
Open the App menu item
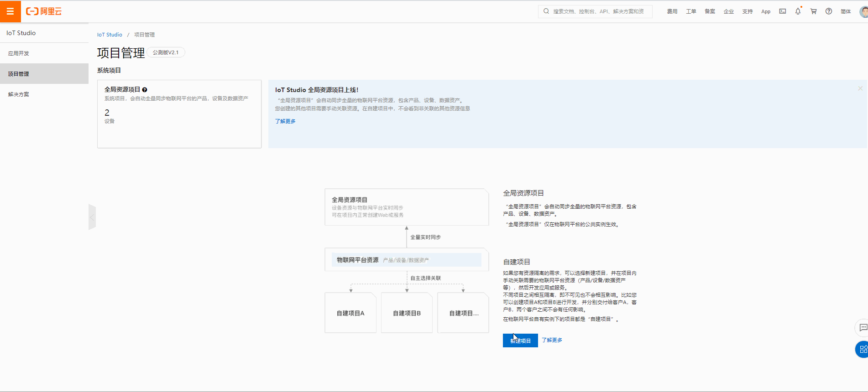(x=766, y=11)
